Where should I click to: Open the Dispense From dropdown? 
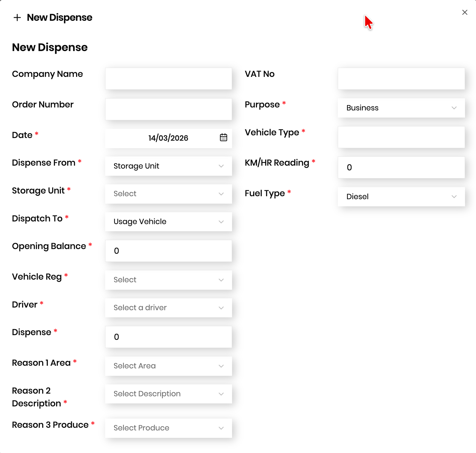(168, 166)
